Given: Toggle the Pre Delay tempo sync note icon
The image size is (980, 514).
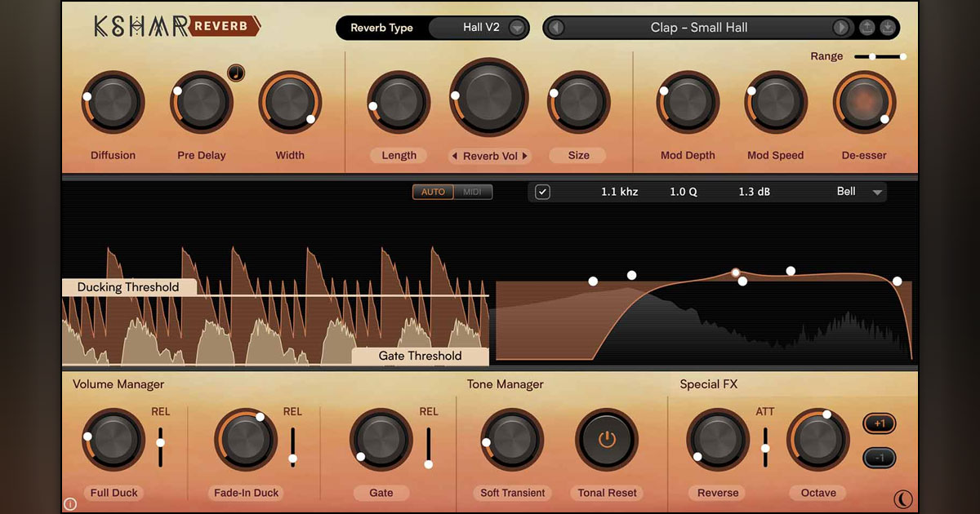Looking at the screenshot, I should (236, 73).
